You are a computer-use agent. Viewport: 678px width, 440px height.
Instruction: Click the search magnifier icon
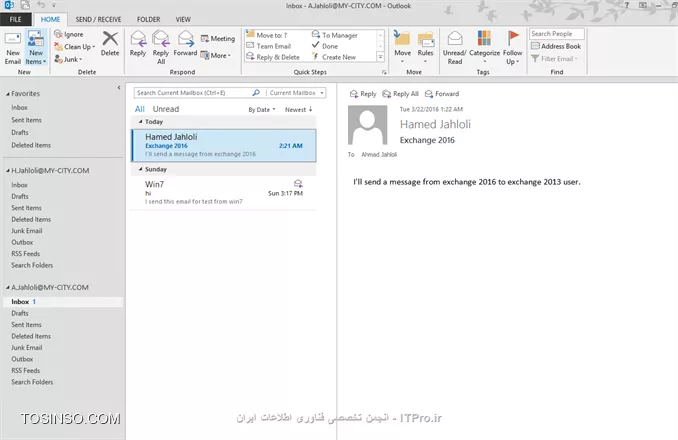pos(256,93)
